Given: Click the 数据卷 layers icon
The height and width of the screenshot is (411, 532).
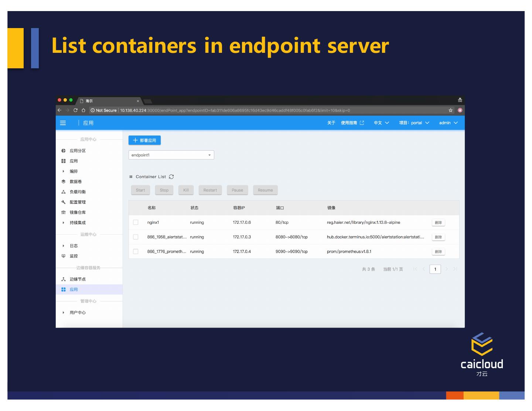Looking at the screenshot, I should (x=64, y=182).
